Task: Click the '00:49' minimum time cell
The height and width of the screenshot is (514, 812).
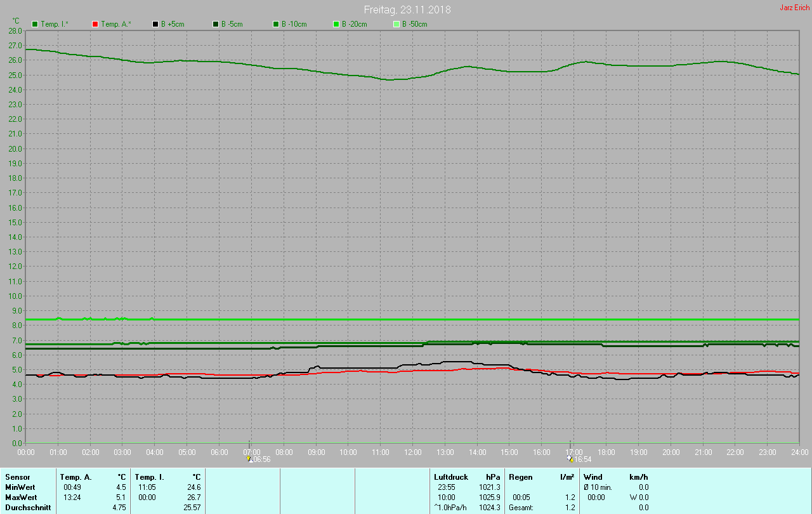Action: click(x=72, y=487)
